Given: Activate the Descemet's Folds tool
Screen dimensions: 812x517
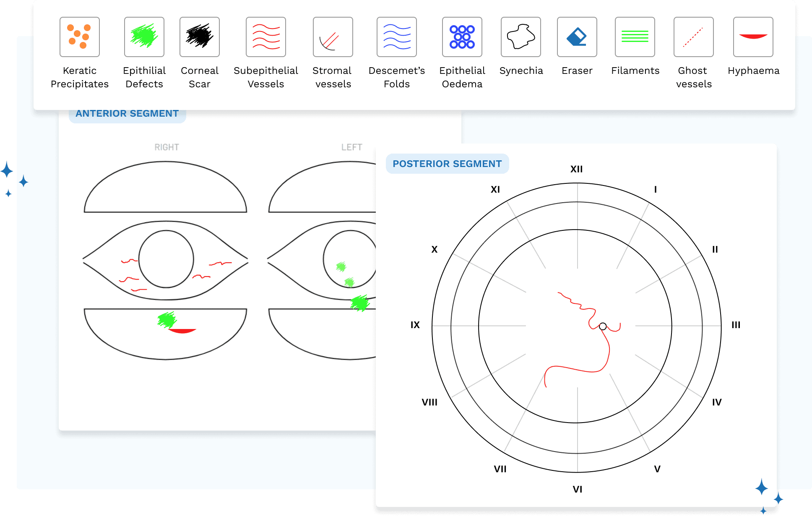Looking at the screenshot, I should [x=396, y=37].
